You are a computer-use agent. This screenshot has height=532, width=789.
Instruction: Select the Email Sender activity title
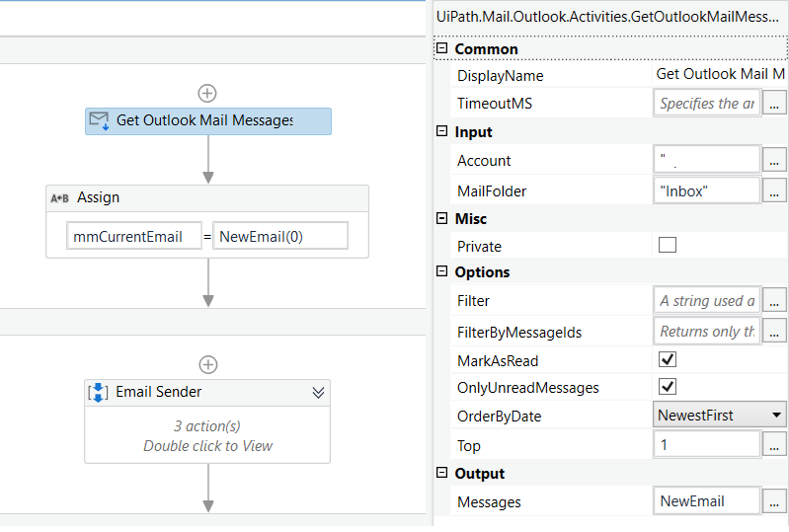159,392
